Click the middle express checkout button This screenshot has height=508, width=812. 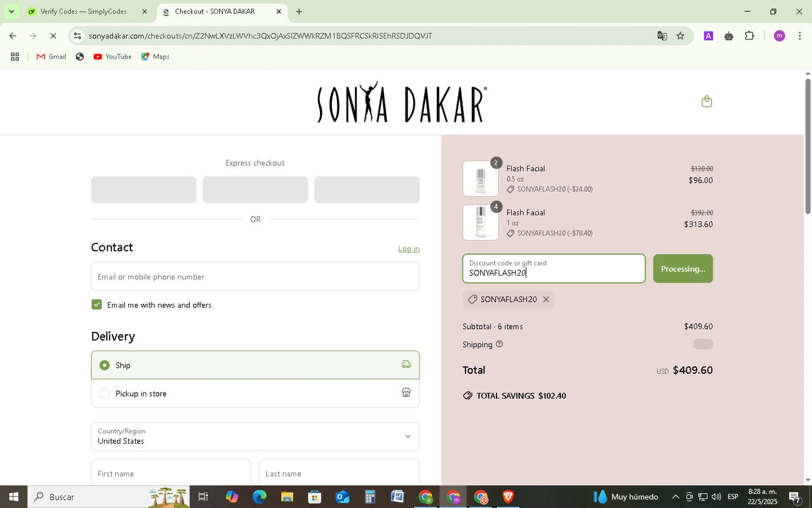click(x=255, y=190)
